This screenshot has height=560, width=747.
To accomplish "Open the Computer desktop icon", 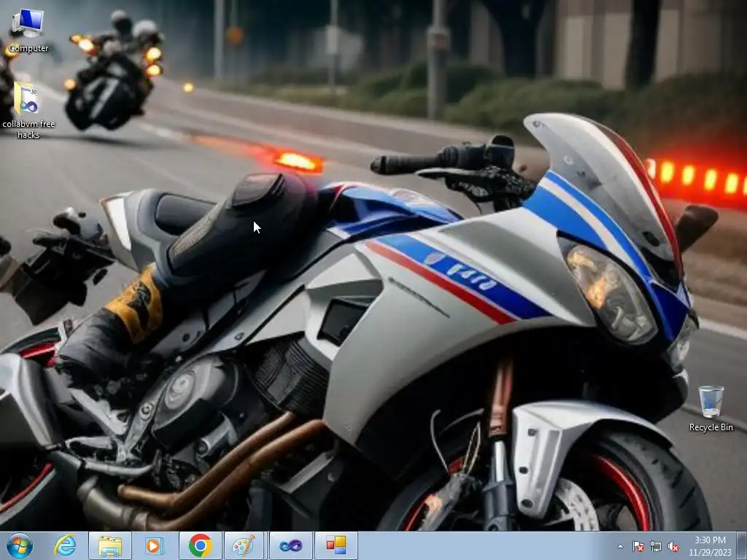I will [28, 31].
